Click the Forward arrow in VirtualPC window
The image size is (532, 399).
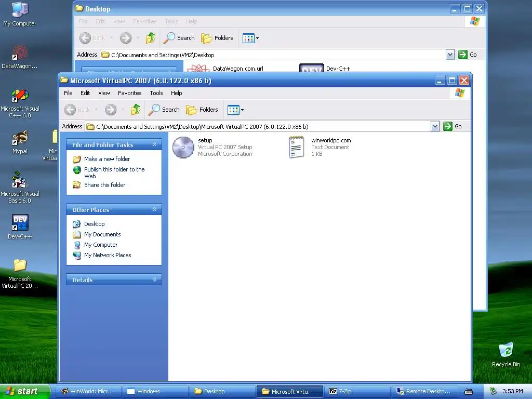click(x=111, y=110)
